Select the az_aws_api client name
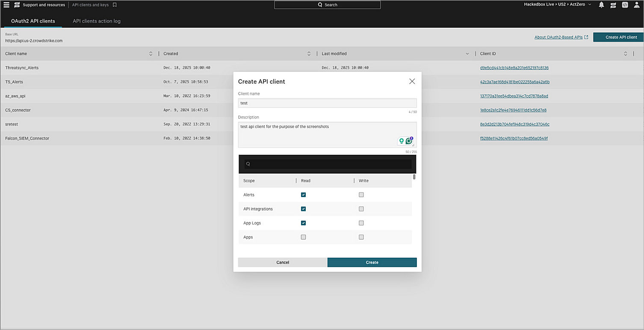 click(15, 96)
